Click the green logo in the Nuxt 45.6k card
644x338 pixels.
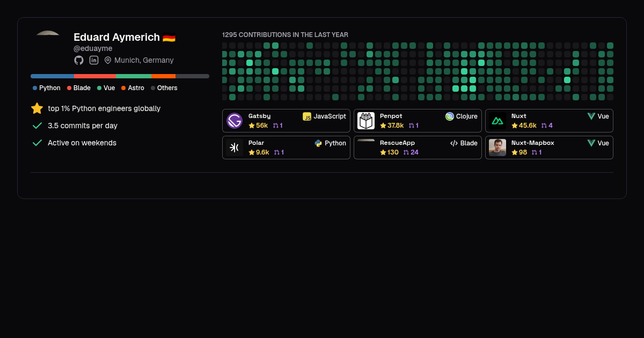[497, 121]
